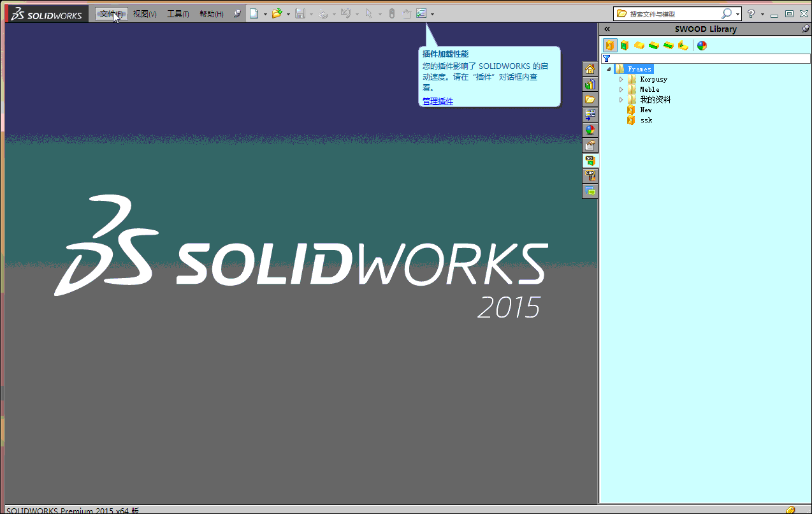Click the magnifier icon in the search box
The image size is (812, 514).
point(727,13)
